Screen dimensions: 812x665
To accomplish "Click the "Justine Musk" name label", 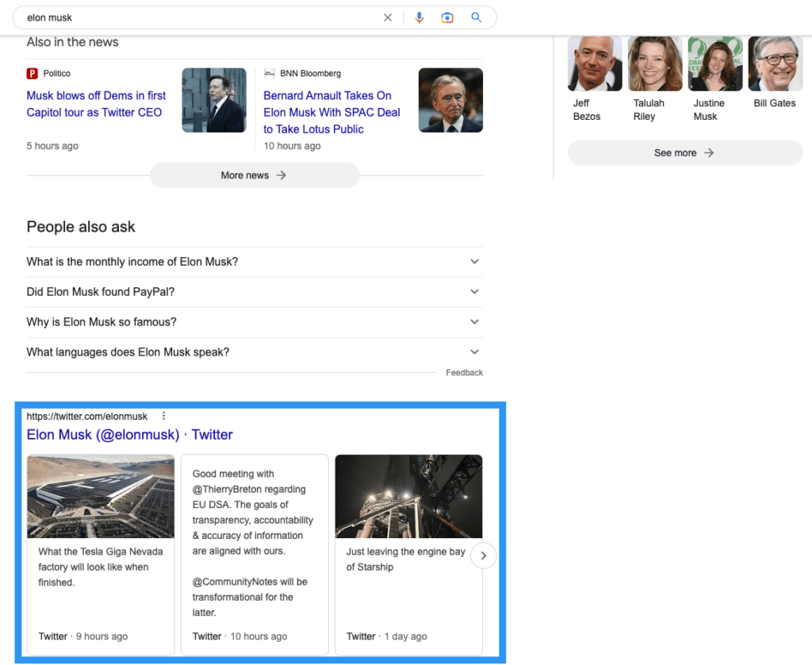I will (x=709, y=110).
